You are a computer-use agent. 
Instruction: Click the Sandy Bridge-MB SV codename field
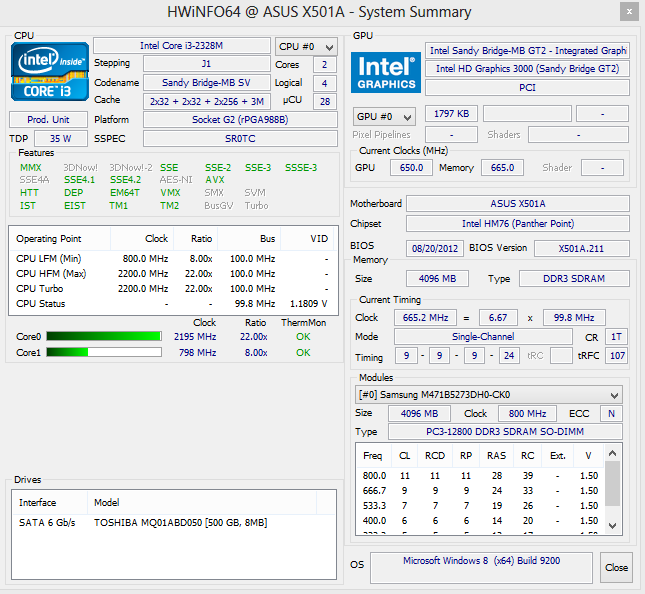click(x=206, y=83)
